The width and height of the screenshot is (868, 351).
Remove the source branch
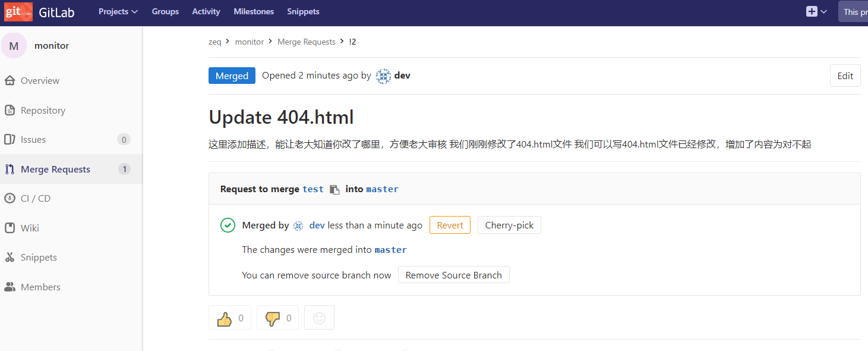click(453, 275)
